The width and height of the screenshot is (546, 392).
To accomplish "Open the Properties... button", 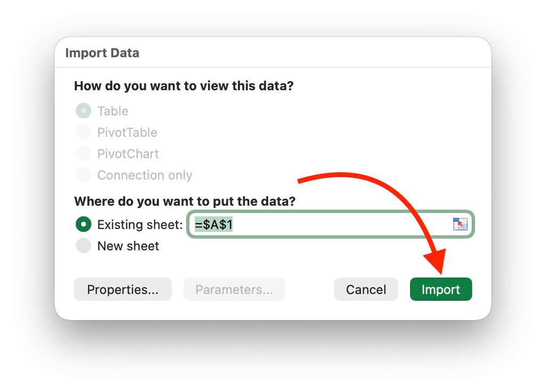I will pyautogui.click(x=123, y=289).
